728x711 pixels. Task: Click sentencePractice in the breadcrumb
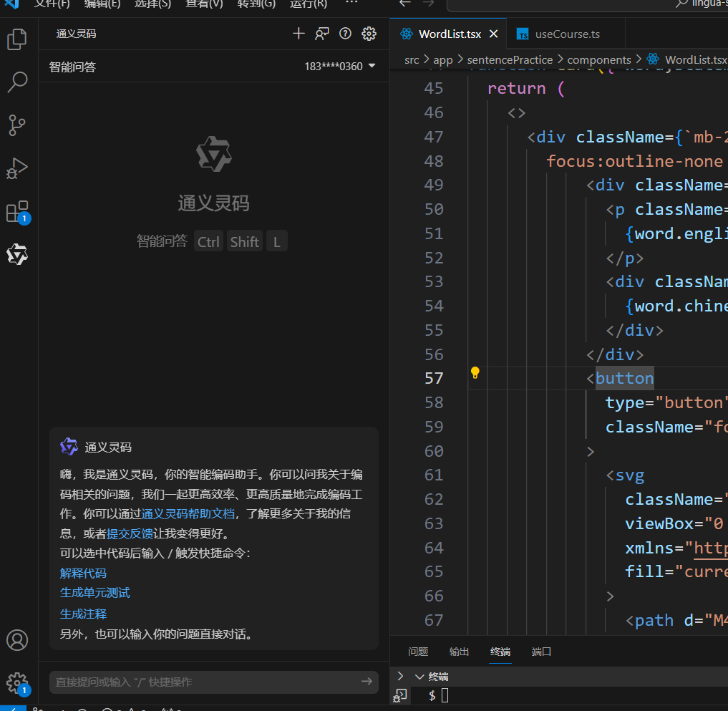(x=510, y=60)
